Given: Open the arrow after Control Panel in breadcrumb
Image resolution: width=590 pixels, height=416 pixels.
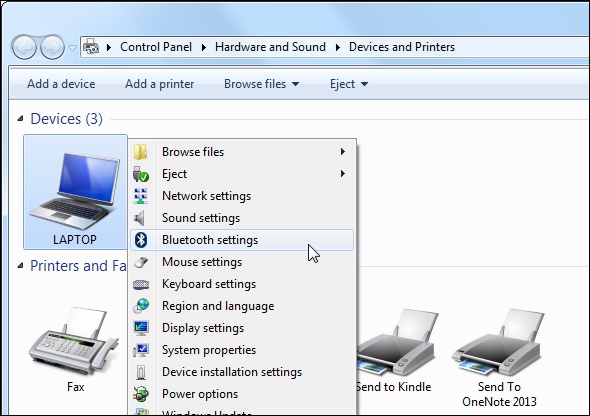Looking at the screenshot, I should pyautogui.click(x=204, y=47).
